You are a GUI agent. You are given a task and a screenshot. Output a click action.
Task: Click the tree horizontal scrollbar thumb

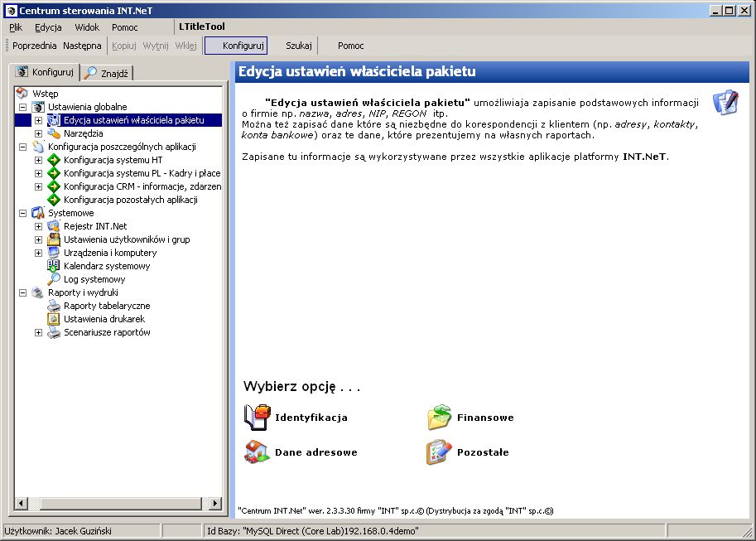point(120,504)
